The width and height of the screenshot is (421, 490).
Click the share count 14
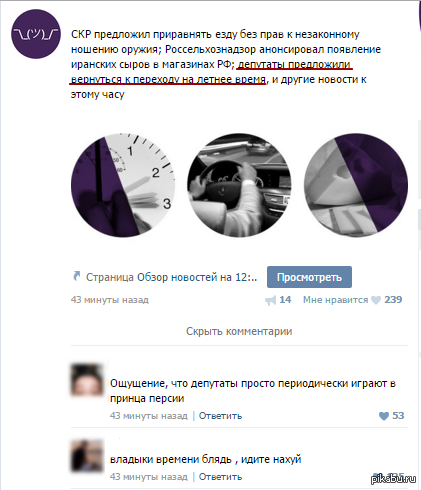pyautogui.click(x=285, y=300)
